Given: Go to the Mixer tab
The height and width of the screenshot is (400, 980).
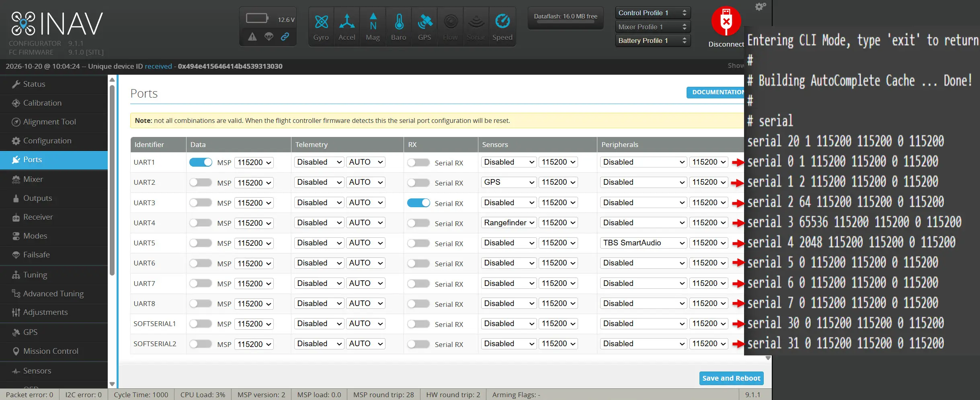Looking at the screenshot, I should pos(54,180).
